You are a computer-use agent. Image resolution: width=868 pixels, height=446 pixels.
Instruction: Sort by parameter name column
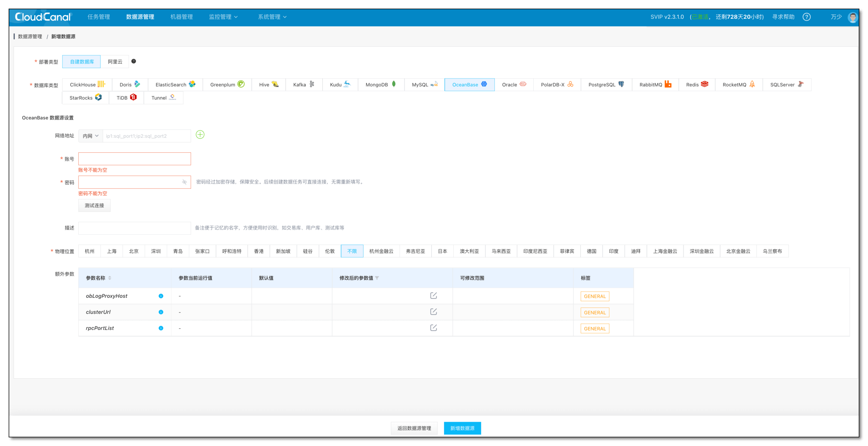pos(110,278)
